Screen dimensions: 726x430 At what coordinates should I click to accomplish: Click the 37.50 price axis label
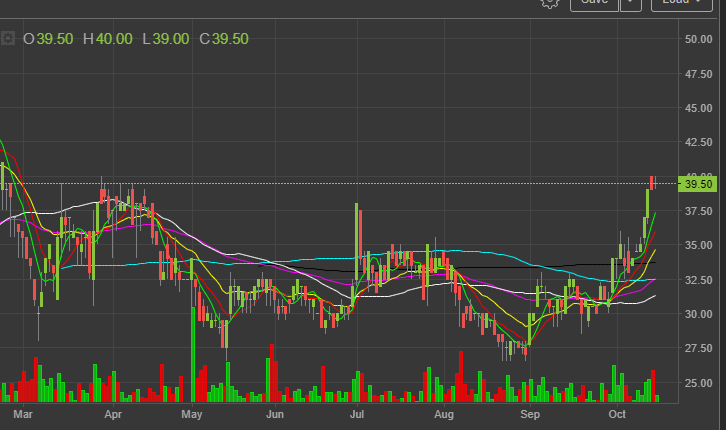click(x=698, y=211)
